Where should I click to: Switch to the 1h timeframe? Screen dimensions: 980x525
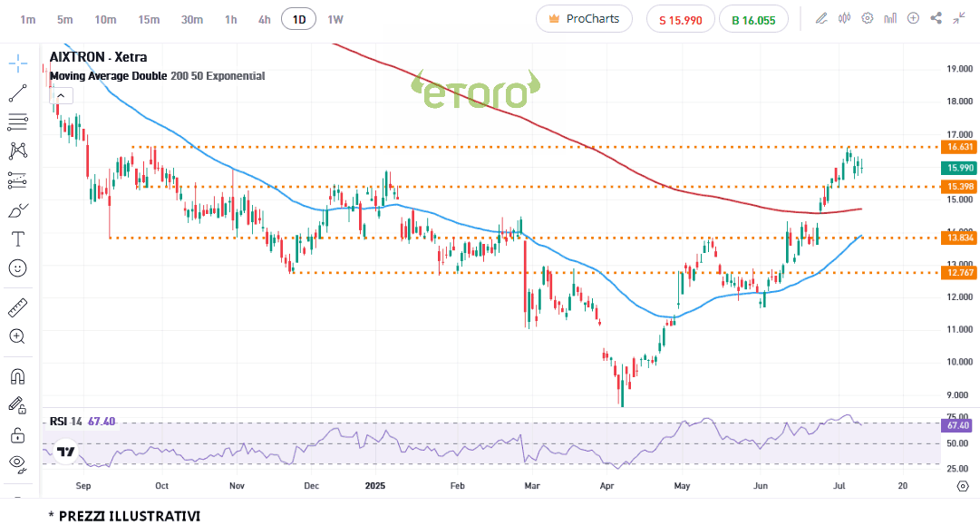(x=231, y=19)
